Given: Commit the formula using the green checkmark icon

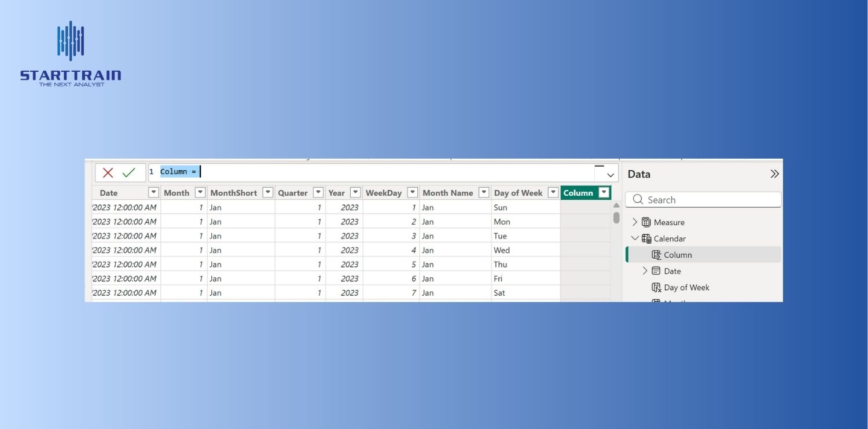Looking at the screenshot, I should (128, 172).
